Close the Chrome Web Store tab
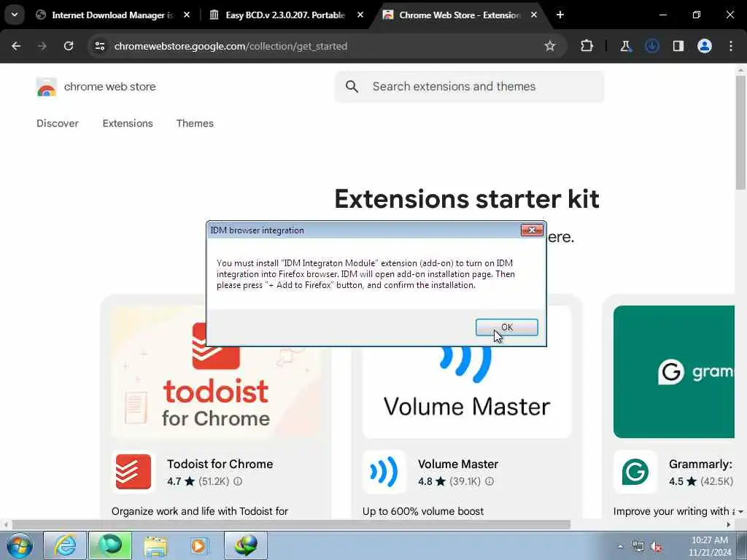Viewport: 747px width, 560px height. pyautogui.click(x=534, y=15)
